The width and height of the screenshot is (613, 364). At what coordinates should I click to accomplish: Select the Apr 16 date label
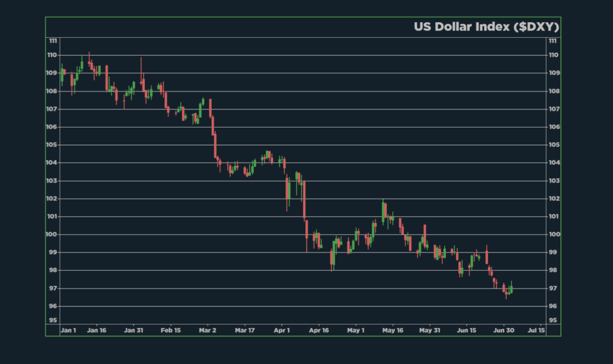point(319,330)
